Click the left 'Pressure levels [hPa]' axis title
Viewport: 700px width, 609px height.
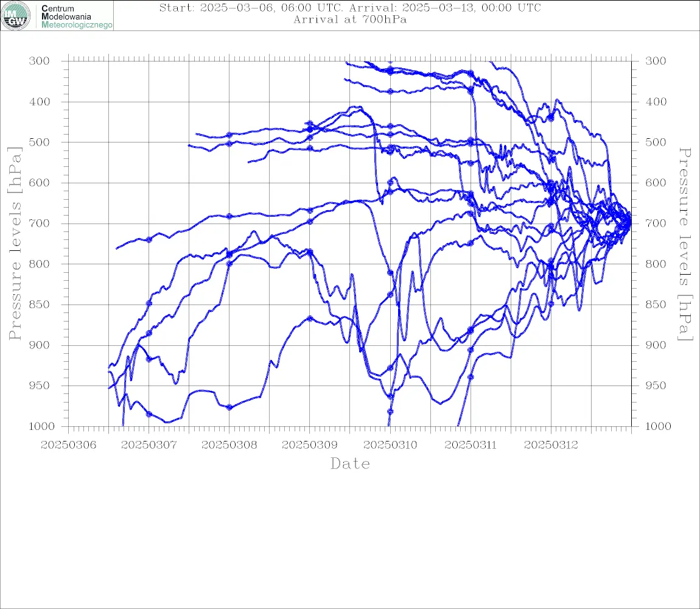tap(15, 244)
